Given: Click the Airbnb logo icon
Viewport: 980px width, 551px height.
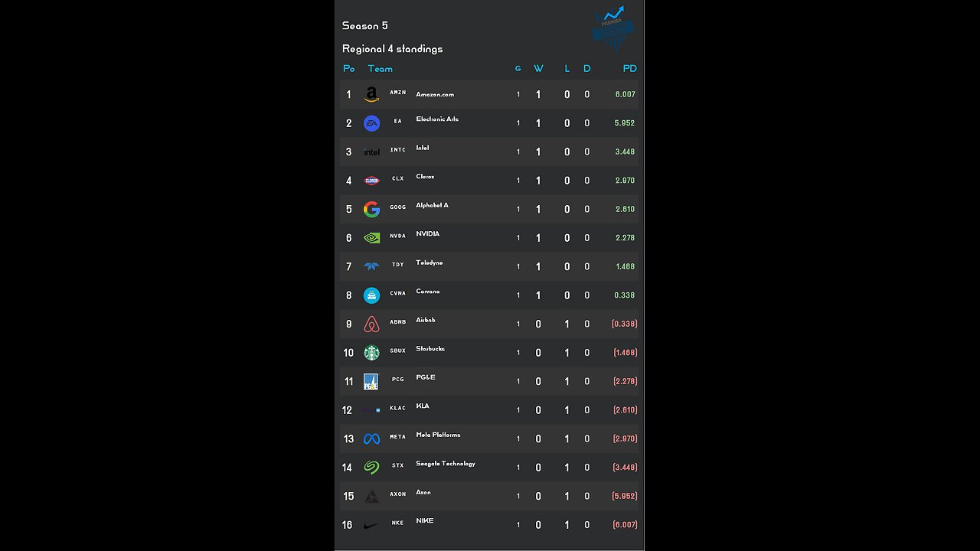Looking at the screenshot, I should pos(371,324).
